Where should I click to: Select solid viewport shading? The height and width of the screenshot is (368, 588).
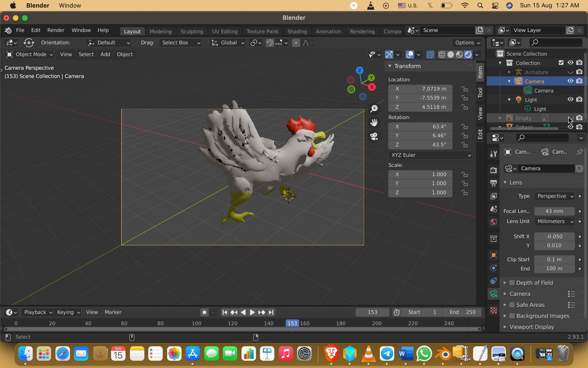click(451, 55)
